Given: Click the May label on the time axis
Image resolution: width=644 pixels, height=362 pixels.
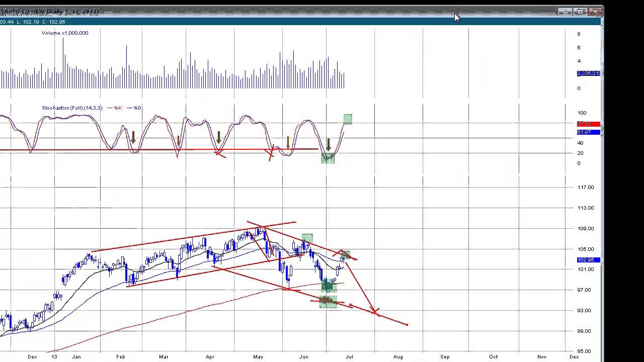Looking at the screenshot, I should pyautogui.click(x=258, y=357).
